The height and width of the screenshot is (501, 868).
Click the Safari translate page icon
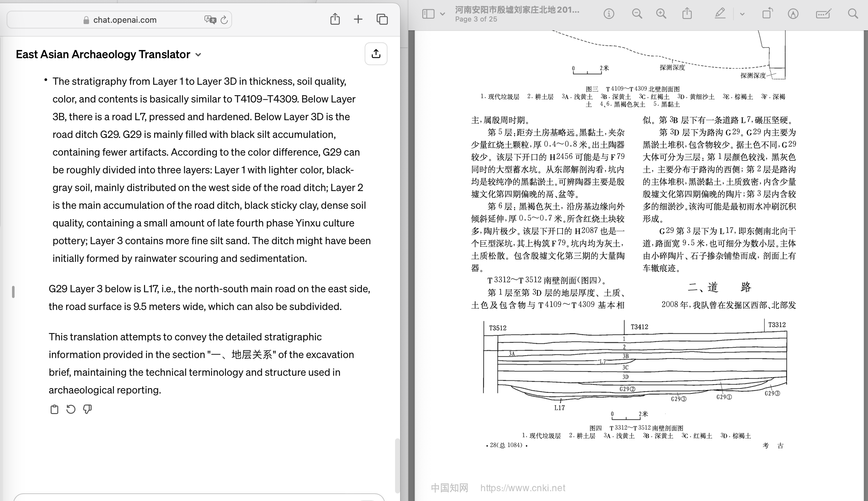(x=210, y=20)
